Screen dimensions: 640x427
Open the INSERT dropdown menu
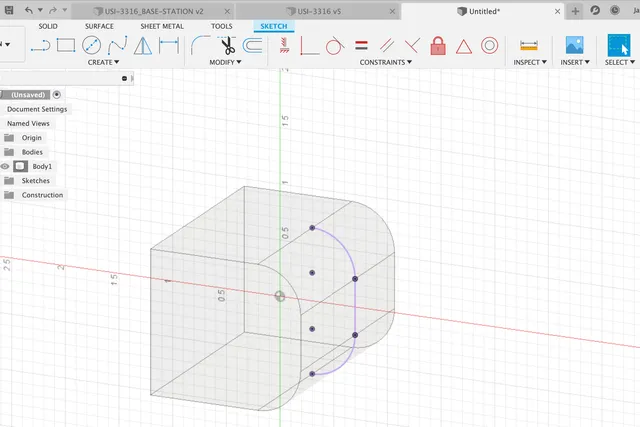[575, 62]
